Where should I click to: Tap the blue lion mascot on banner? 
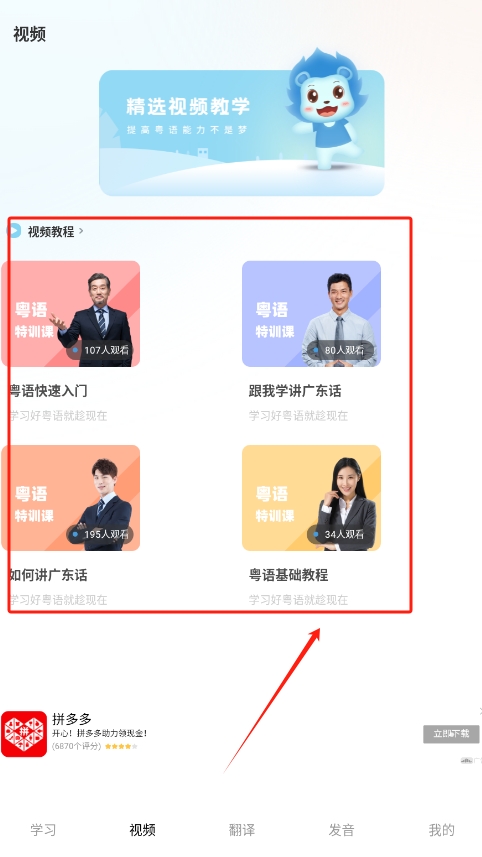326,108
